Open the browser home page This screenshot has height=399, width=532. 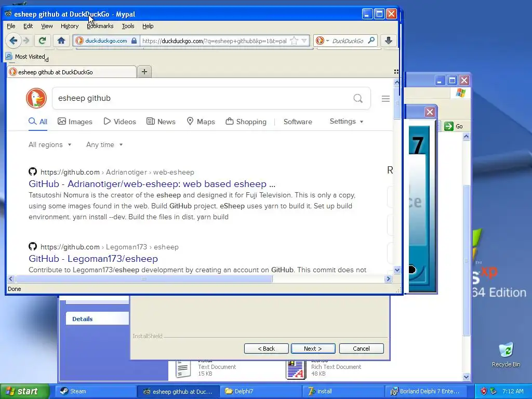[x=61, y=41]
